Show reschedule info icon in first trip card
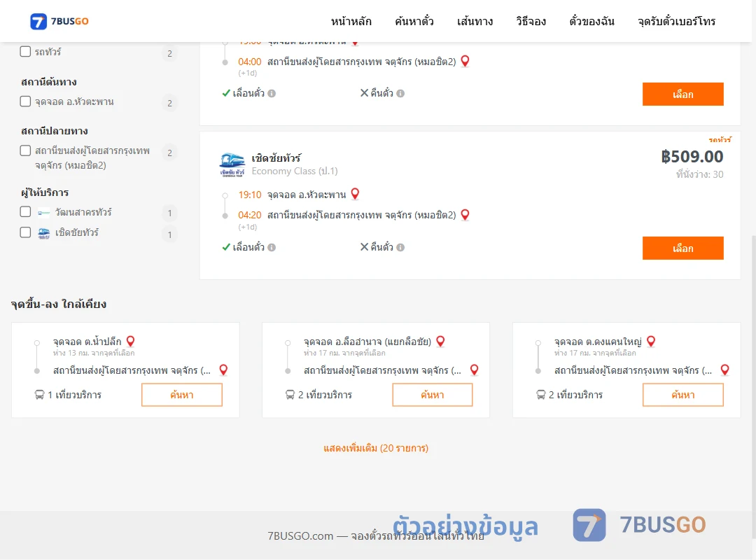This screenshot has height=560, width=756. point(272,94)
